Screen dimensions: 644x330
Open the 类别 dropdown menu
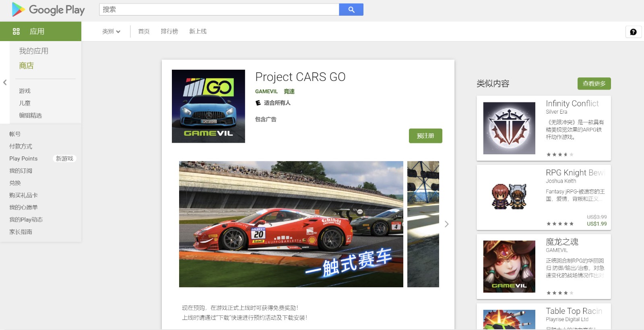[x=111, y=31]
